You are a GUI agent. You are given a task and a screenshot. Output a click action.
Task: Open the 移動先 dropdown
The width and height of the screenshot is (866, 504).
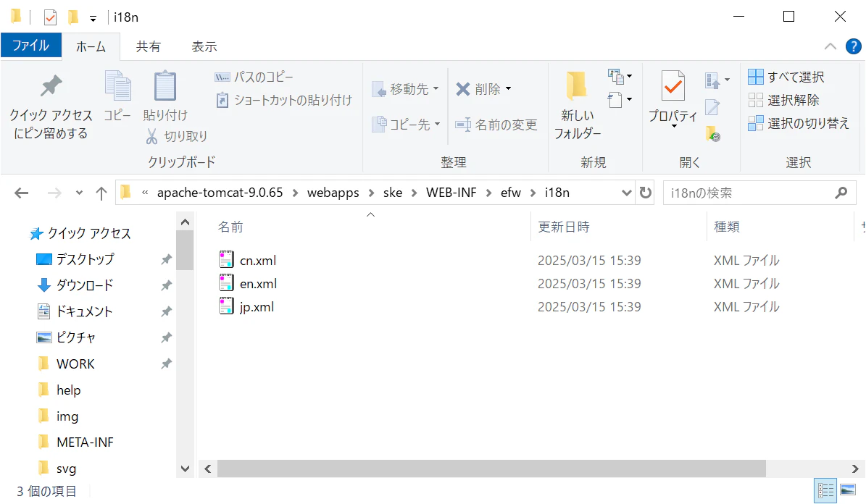406,89
